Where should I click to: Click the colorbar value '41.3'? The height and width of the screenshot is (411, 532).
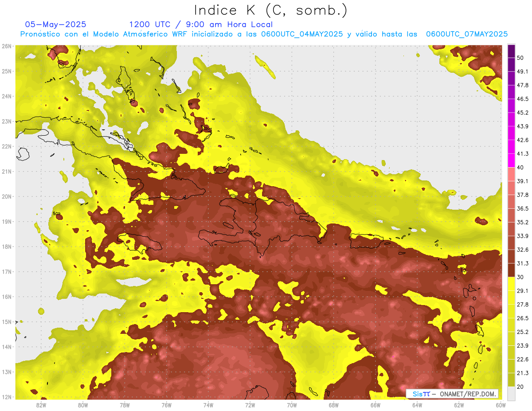[523, 154]
